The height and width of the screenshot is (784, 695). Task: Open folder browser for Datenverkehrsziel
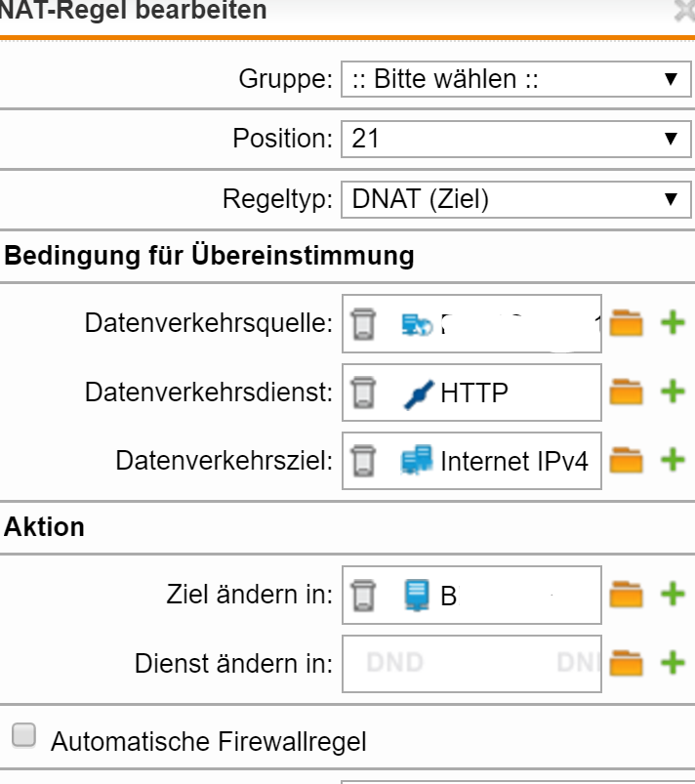click(x=626, y=460)
